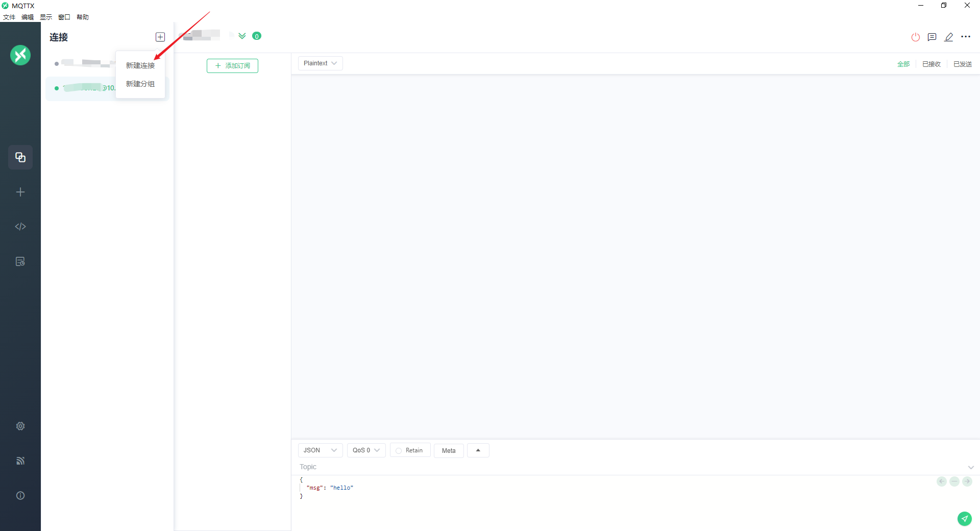Viewport: 980px width, 531px height.
Task: Click the middle minus history button
Action: tap(954, 481)
